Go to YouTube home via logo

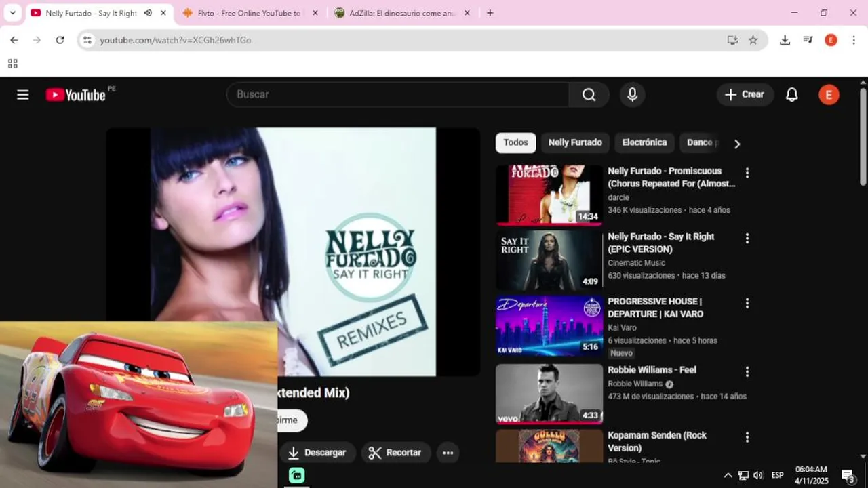tap(76, 95)
